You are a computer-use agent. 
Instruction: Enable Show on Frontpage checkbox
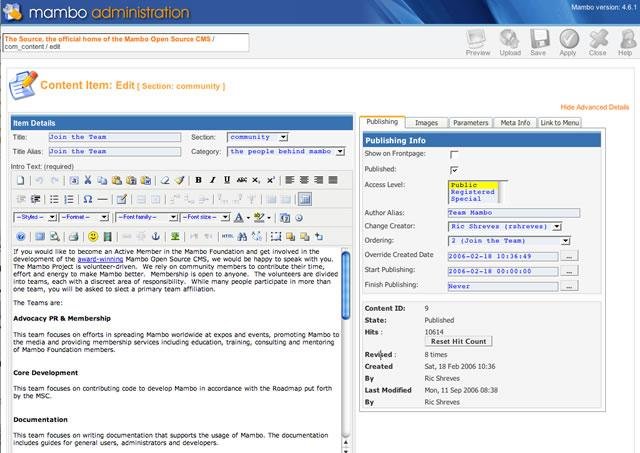point(453,154)
